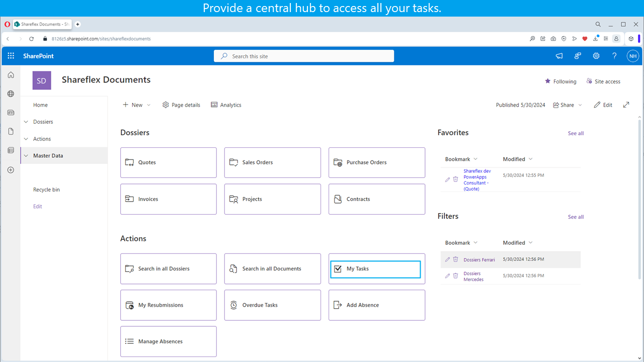Open Search in all Documents tile
This screenshot has width=644, height=362.
click(273, 268)
